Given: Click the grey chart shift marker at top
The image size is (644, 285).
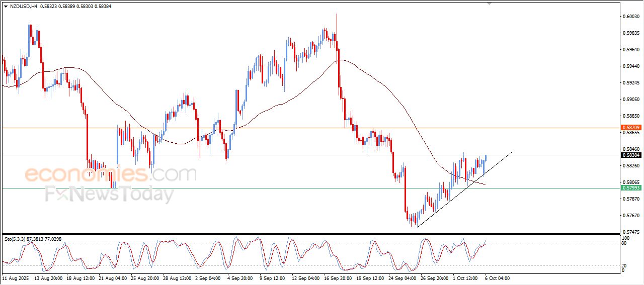Looking at the screenshot, I should click(489, 4).
